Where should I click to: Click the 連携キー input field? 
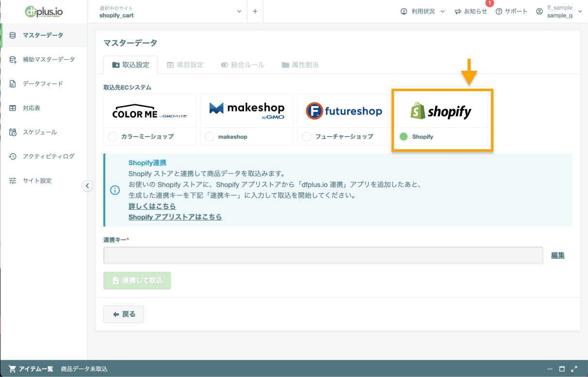[x=323, y=255]
